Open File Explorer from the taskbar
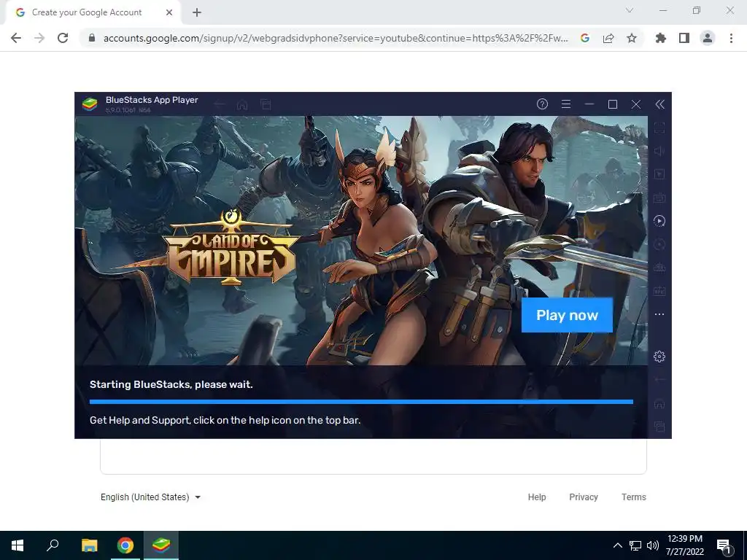Viewport: 747px width, 560px height. click(x=90, y=545)
